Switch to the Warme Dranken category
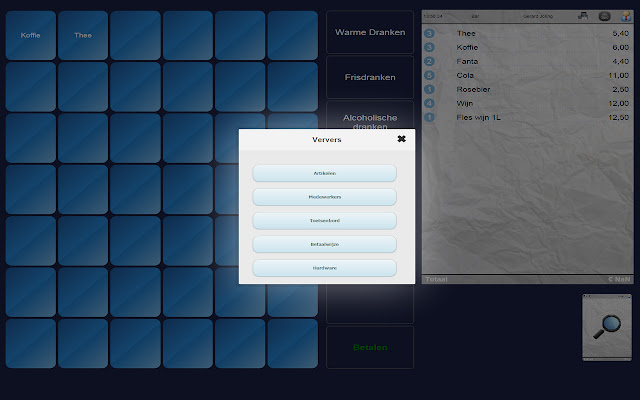Viewport: 640px width, 400px height. click(369, 32)
